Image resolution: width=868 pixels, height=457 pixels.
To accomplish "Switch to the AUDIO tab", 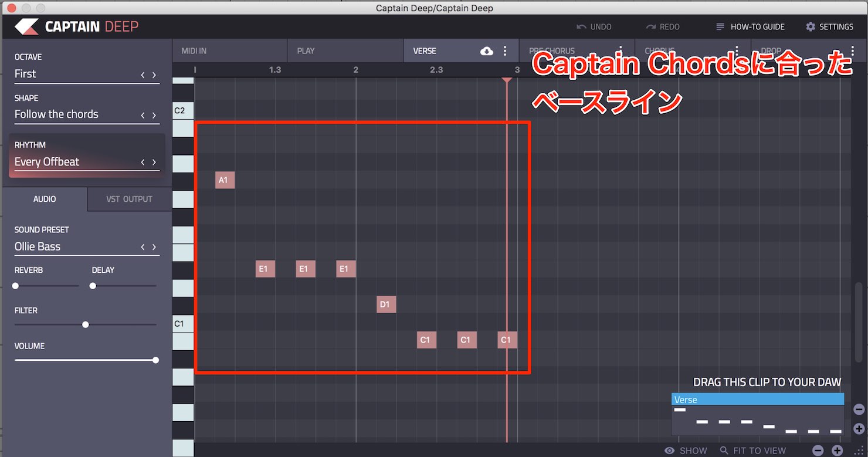I will coord(45,199).
